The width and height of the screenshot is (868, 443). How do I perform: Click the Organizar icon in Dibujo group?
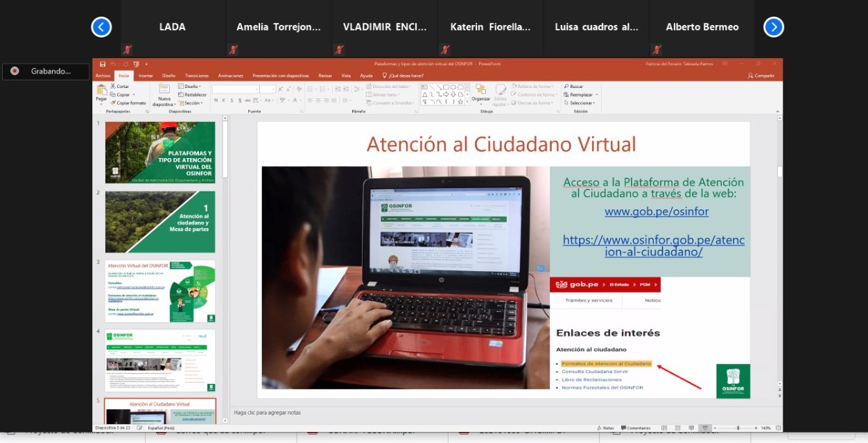[x=481, y=89]
